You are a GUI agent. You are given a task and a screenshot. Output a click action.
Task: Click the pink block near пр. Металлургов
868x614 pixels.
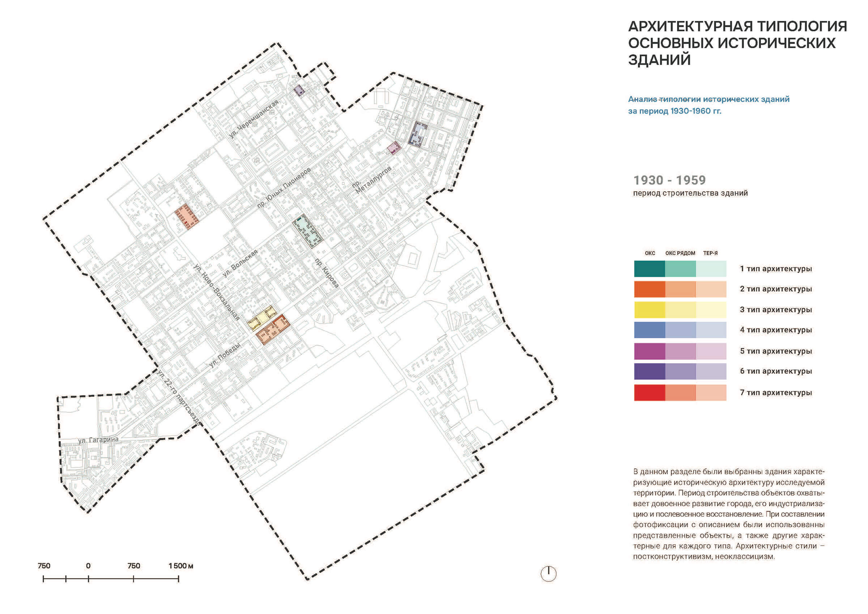tap(394, 148)
